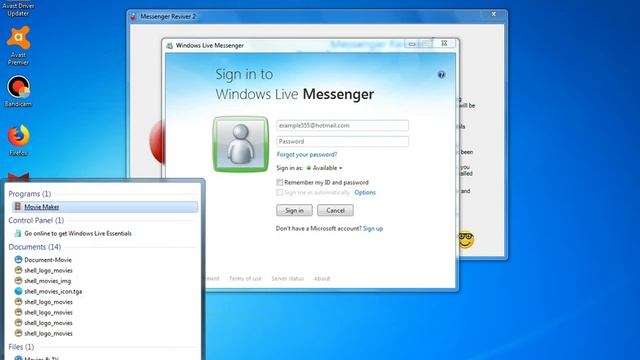The height and width of the screenshot is (360, 640).
Task: Open the About footer link
Action: click(322, 278)
